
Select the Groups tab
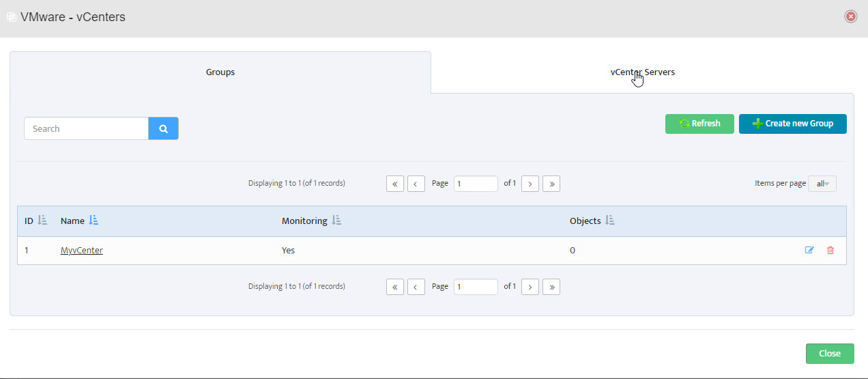click(220, 72)
